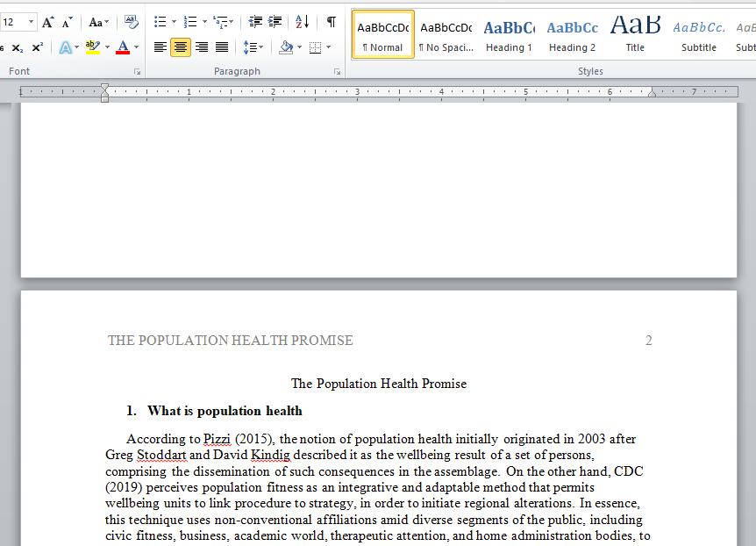Click the centered title The Population Health Promise

pyautogui.click(x=379, y=384)
